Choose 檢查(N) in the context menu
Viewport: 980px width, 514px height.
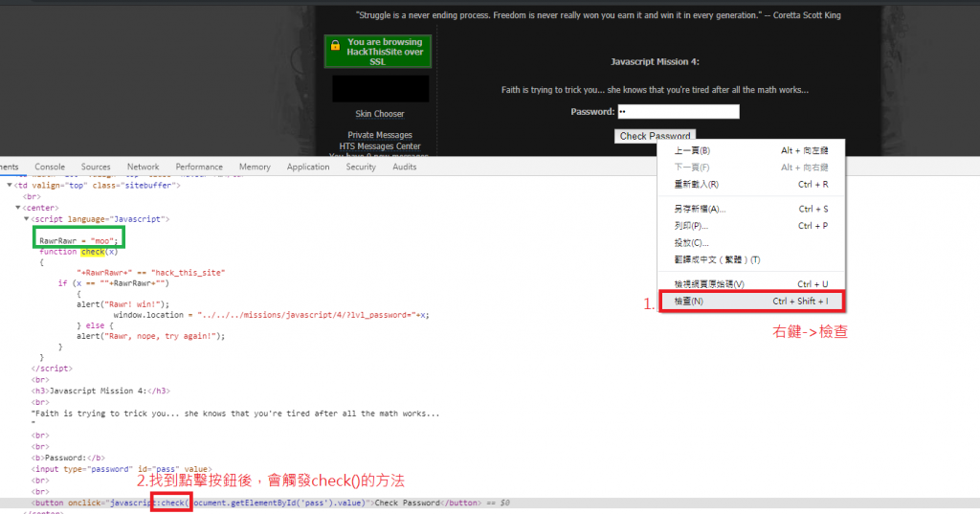click(x=750, y=302)
